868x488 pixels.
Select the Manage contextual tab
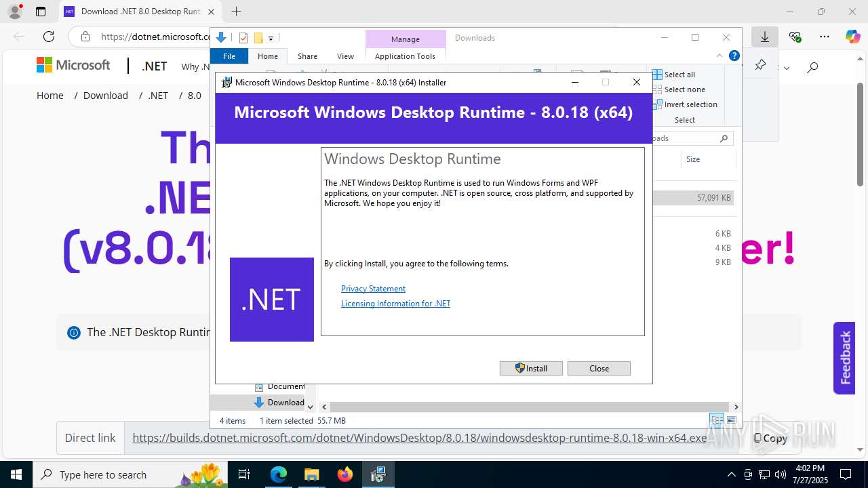click(406, 39)
